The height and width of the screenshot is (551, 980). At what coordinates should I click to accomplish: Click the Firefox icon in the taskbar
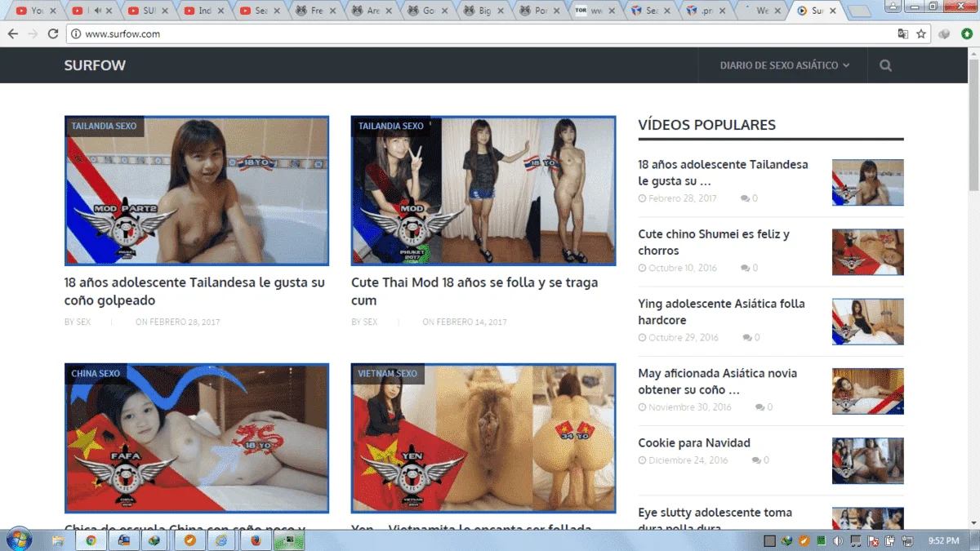(x=256, y=540)
